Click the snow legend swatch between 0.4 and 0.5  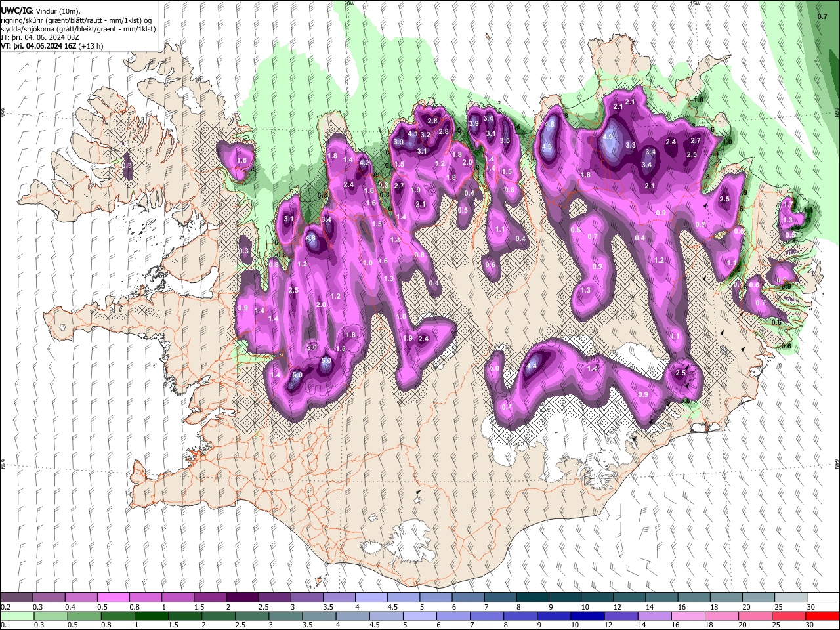[81, 597]
